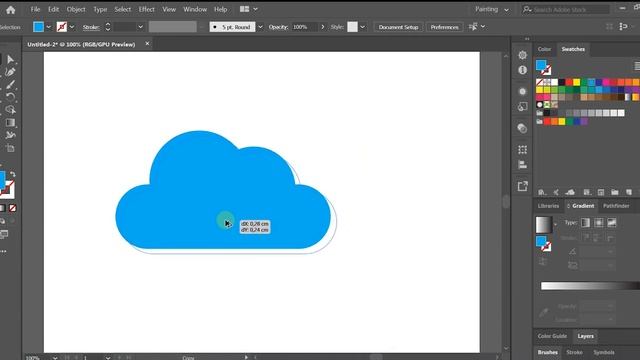Open zoom level dropdown at 100%
This screenshot has height=360, width=640.
pos(55,358)
